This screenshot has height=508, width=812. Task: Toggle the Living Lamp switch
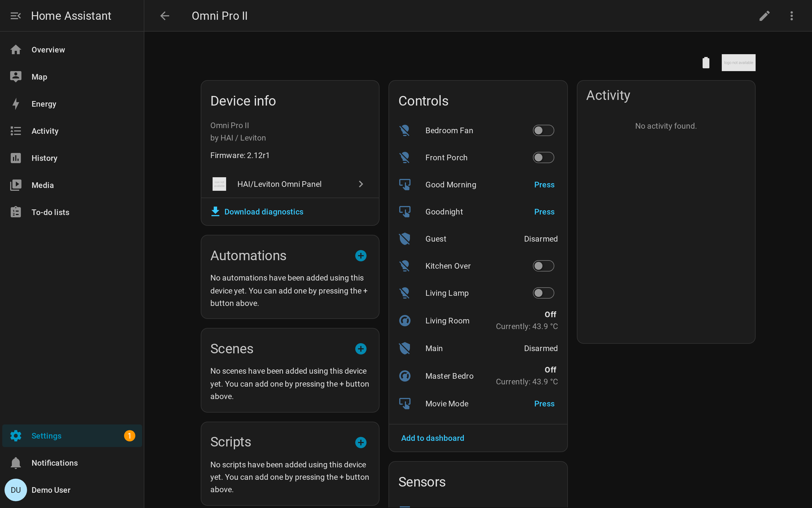pos(543,293)
